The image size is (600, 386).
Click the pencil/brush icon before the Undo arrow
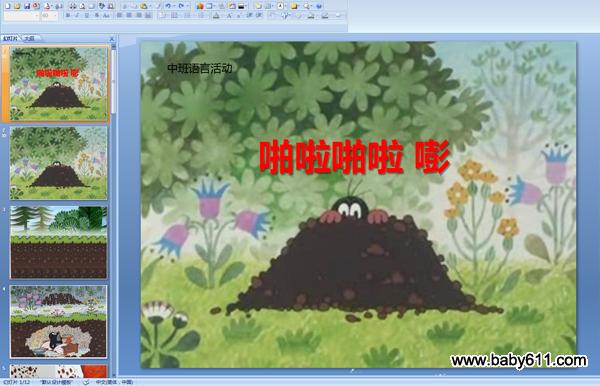click(x=158, y=6)
